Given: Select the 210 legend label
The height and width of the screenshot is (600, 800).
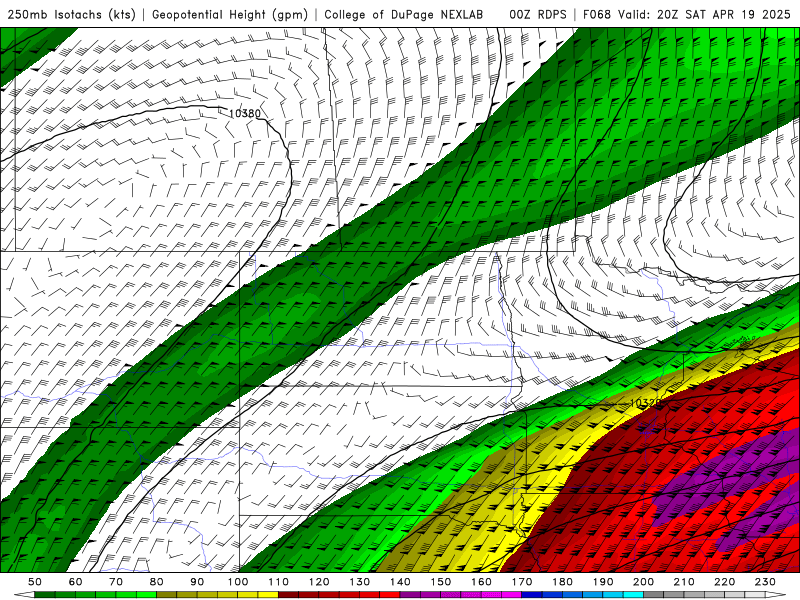Looking at the screenshot, I should pos(684,582).
